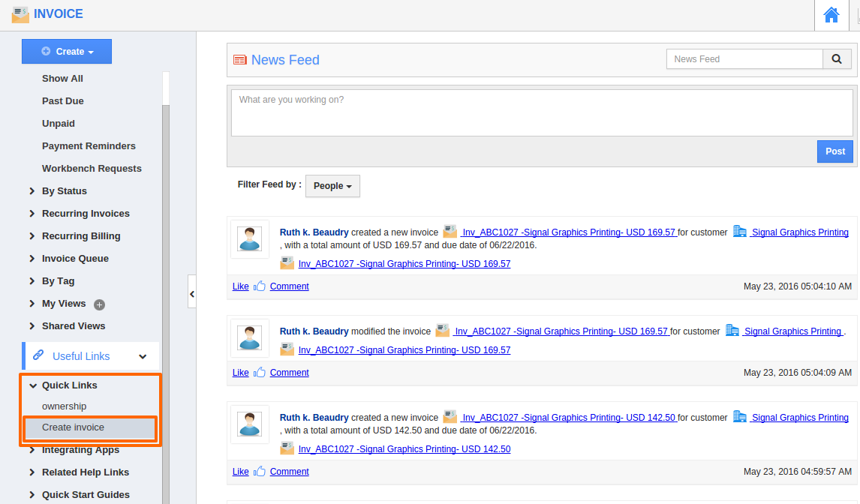
Task: Expand the By Status section
Action: coord(32,191)
